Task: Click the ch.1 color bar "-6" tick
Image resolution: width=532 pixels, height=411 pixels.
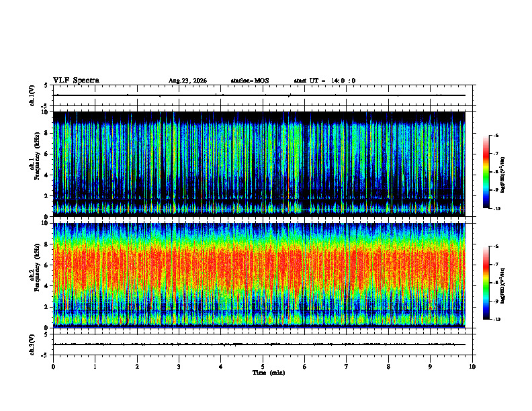Action: [496, 135]
